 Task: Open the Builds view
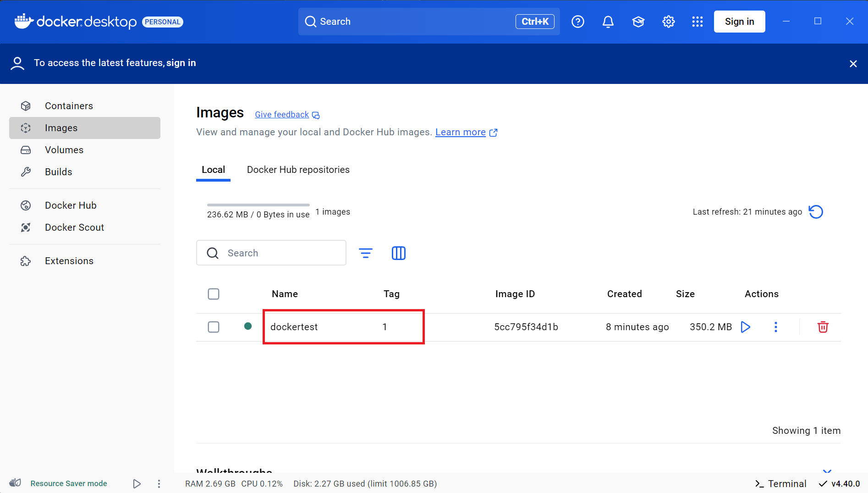[x=85, y=172]
